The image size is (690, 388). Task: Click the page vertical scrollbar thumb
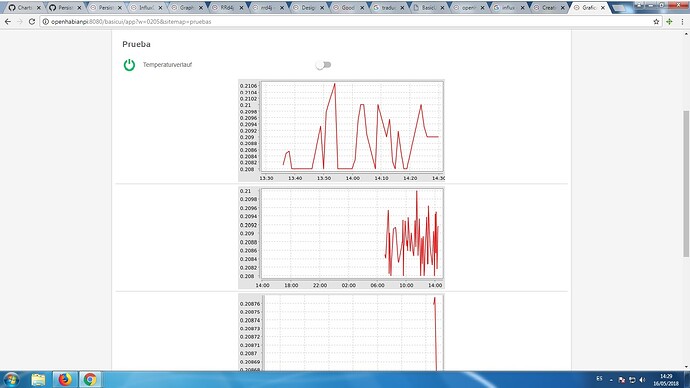point(686,184)
